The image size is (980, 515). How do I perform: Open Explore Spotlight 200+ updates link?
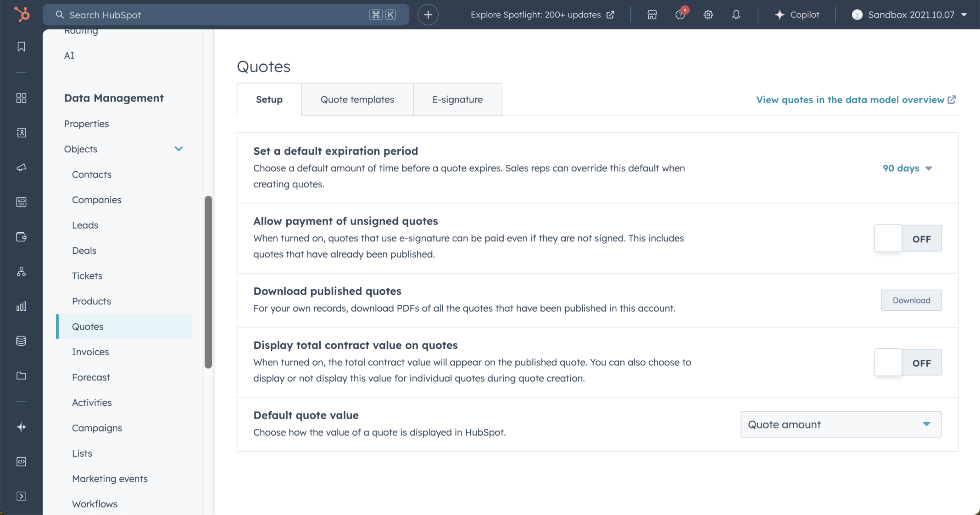(542, 15)
